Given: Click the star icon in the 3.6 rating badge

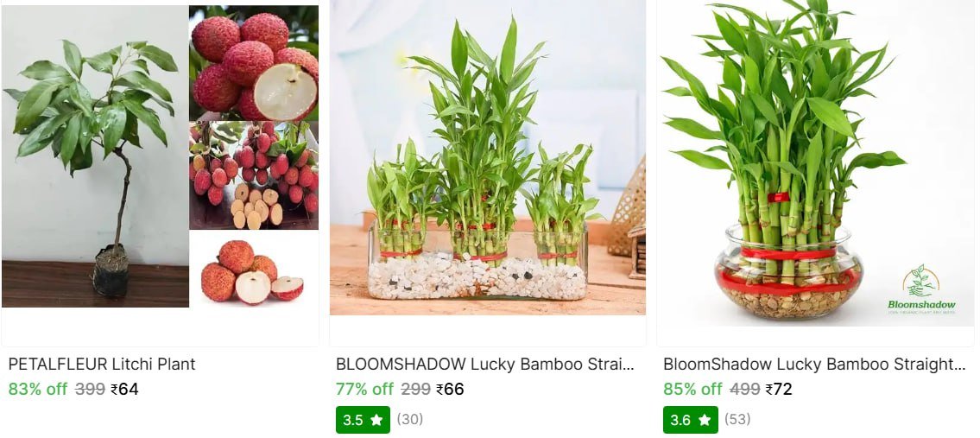Looking at the screenshot, I should tap(704, 420).
